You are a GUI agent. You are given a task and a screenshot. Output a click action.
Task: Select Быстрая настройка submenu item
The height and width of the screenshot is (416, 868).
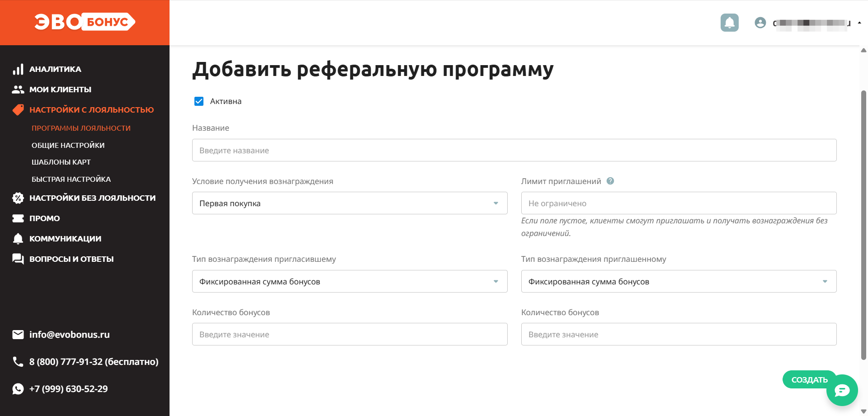(x=71, y=180)
